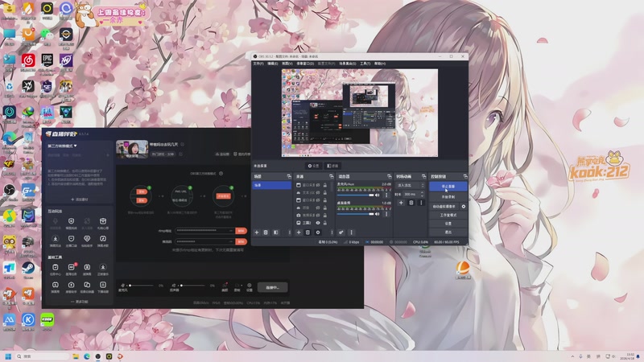Click 停止直播 button in OBS Controls
The image size is (644, 362).
coord(448,187)
